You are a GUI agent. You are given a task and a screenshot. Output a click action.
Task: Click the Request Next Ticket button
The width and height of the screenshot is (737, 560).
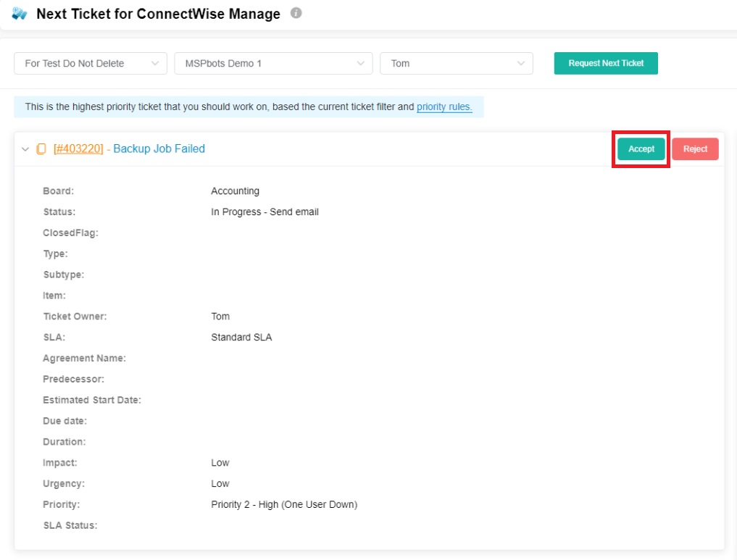[606, 63]
